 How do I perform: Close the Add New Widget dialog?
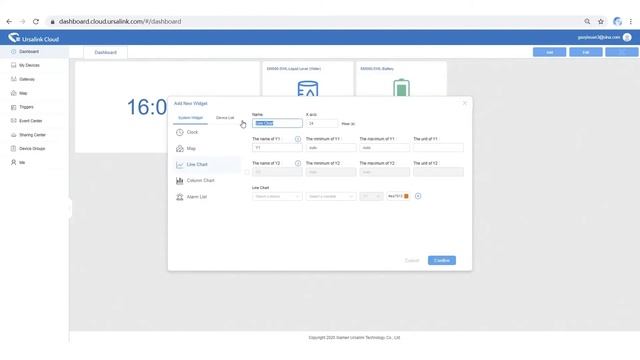(x=464, y=103)
